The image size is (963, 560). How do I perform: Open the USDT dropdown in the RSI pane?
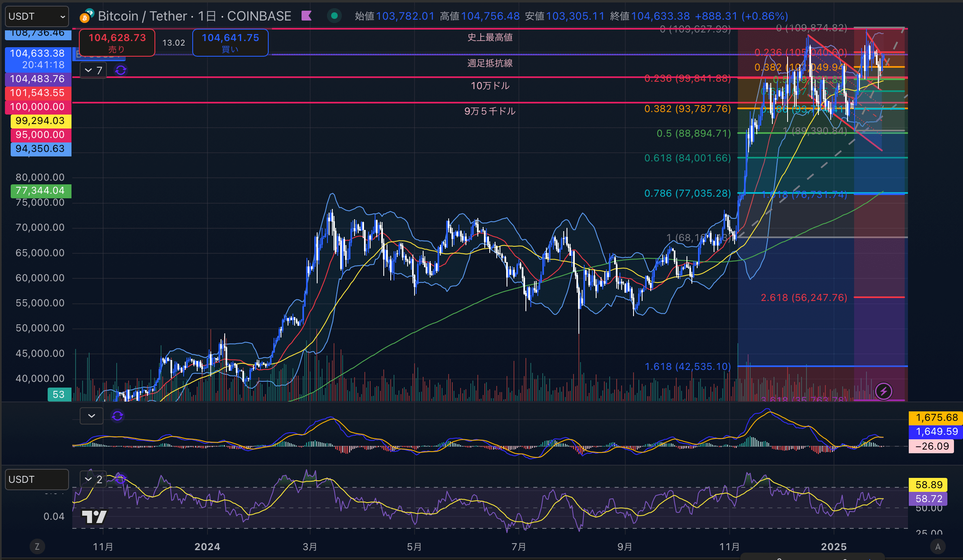37,480
